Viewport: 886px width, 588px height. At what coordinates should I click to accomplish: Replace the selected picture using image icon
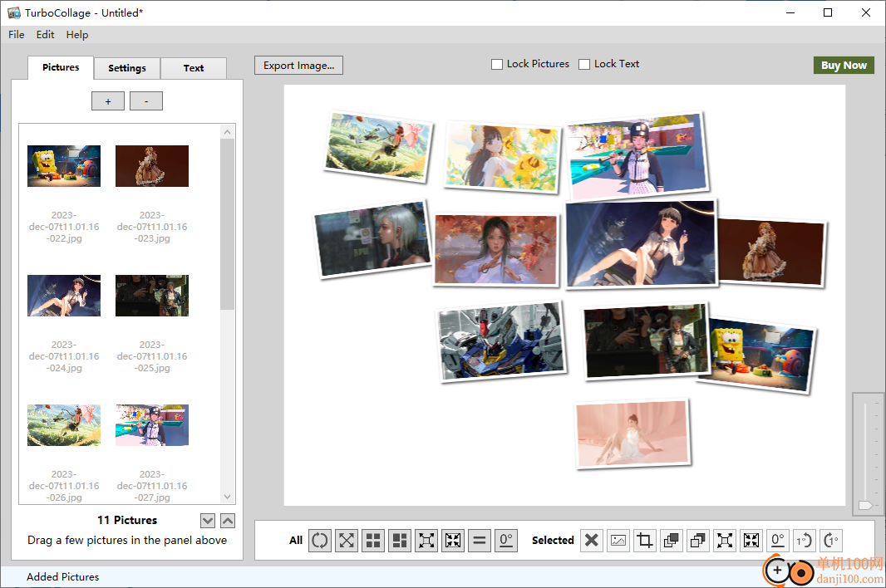coord(618,541)
